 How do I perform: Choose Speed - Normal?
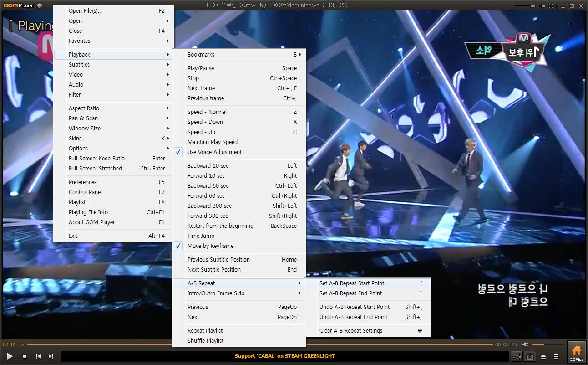(239, 112)
